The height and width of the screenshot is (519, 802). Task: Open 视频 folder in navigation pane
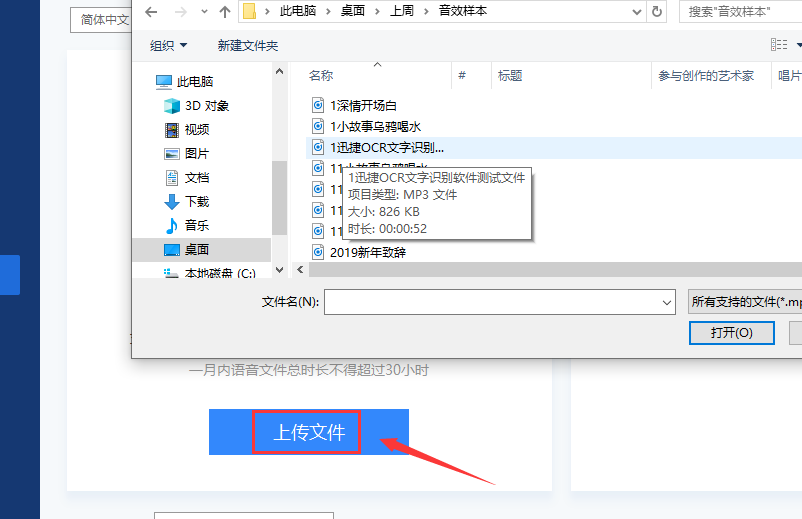tap(197, 129)
